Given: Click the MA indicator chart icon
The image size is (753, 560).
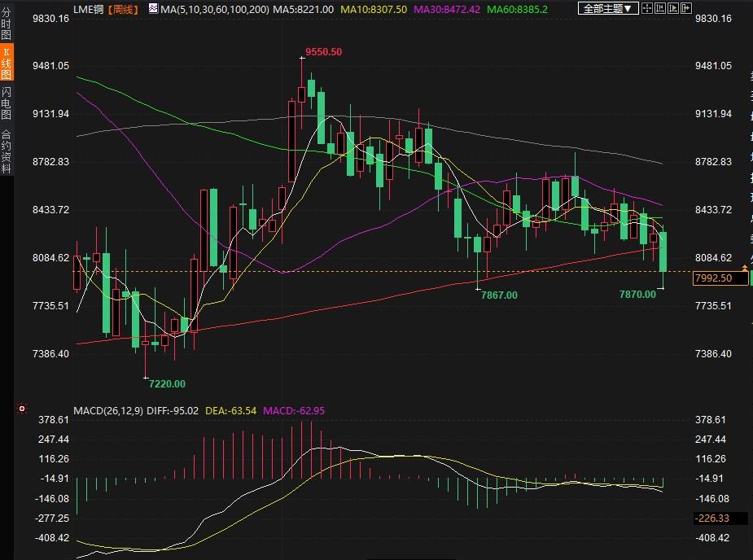Looking at the screenshot, I should pyautogui.click(x=152, y=9).
